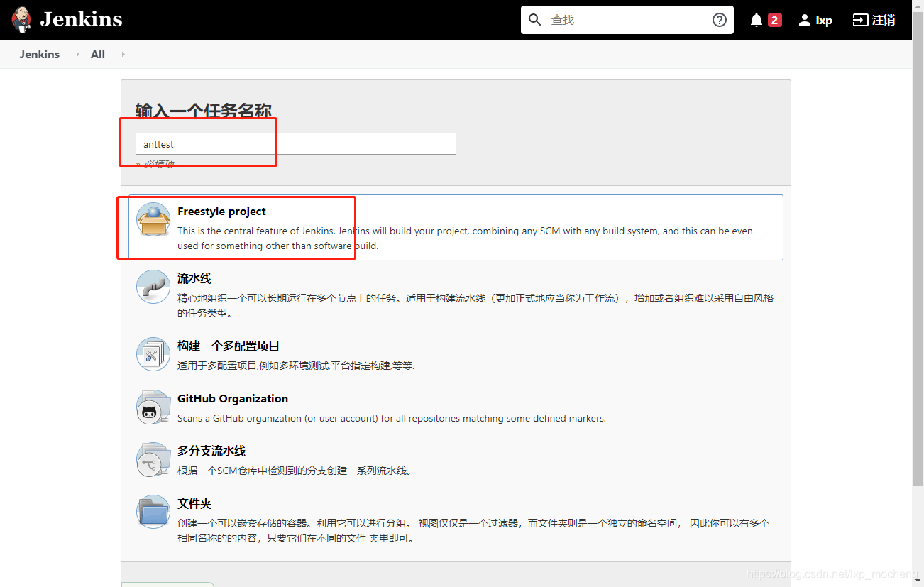The image size is (924, 587).
Task: Select the 文件夹 folder icon
Action: [153, 512]
